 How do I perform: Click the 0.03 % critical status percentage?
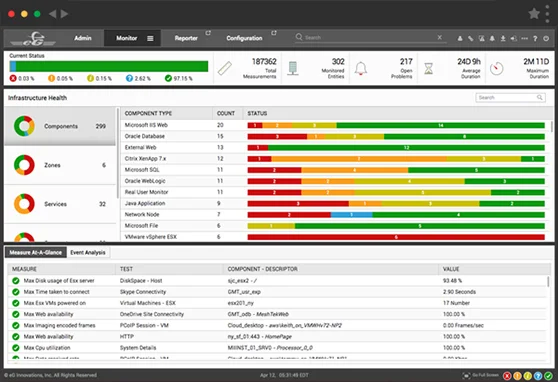pos(26,78)
